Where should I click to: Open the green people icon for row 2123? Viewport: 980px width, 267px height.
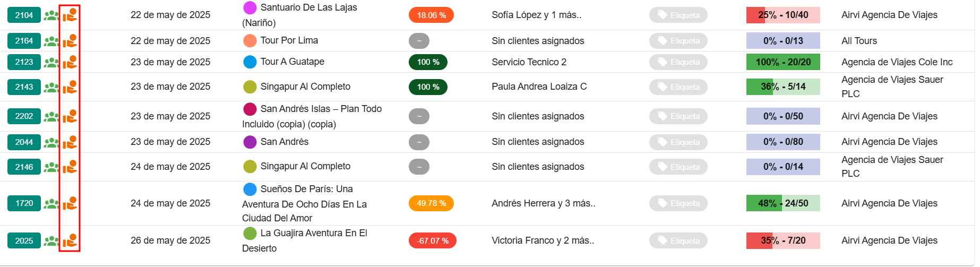click(51, 62)
